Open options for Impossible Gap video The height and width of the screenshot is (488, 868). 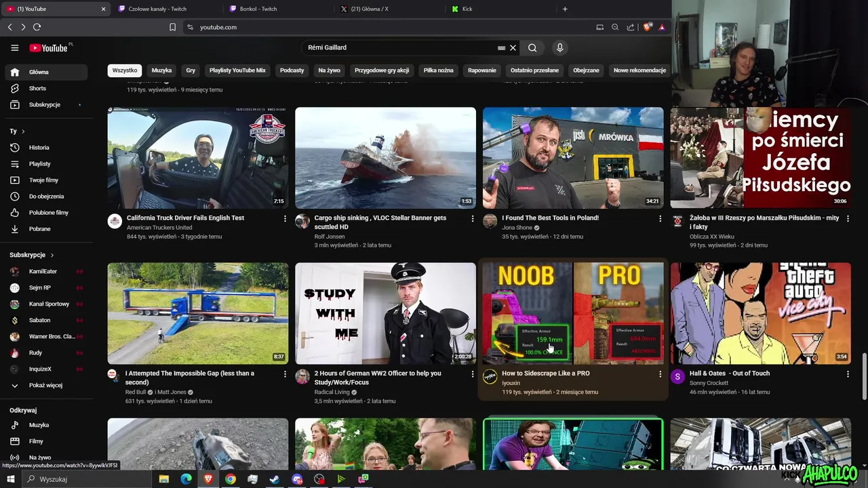285,373
